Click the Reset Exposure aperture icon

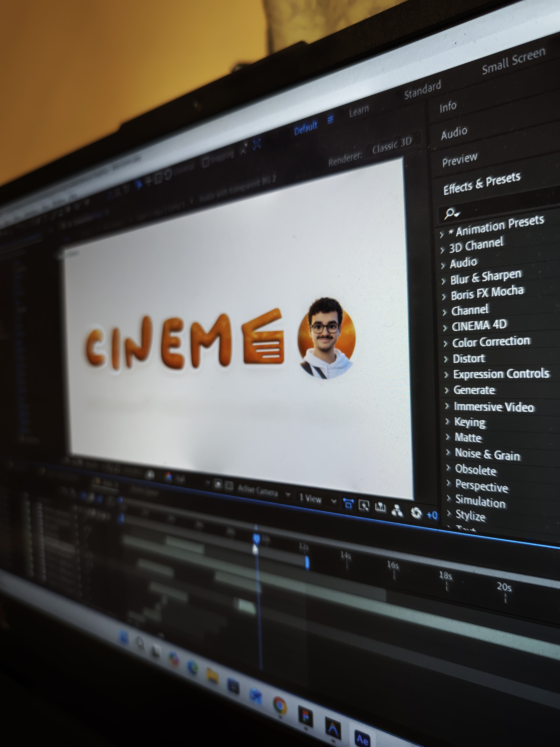coord(417,513)
